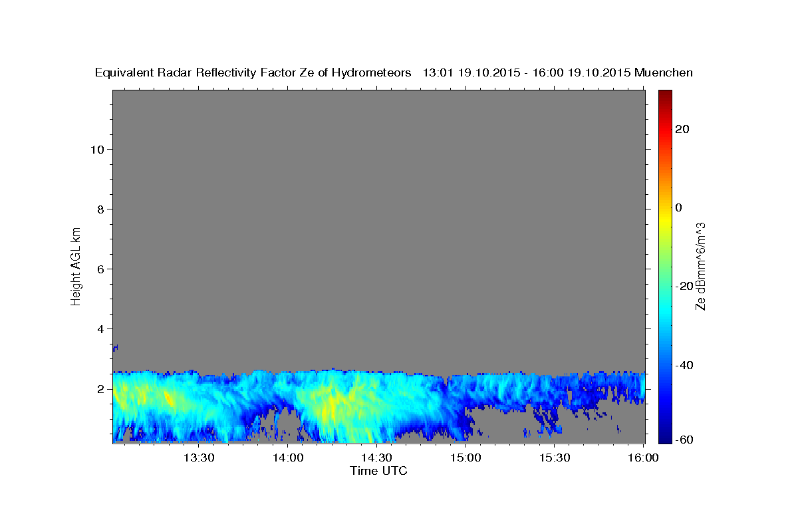Click the '8' height tick label

pyautogui.click(x=100, y=209)
